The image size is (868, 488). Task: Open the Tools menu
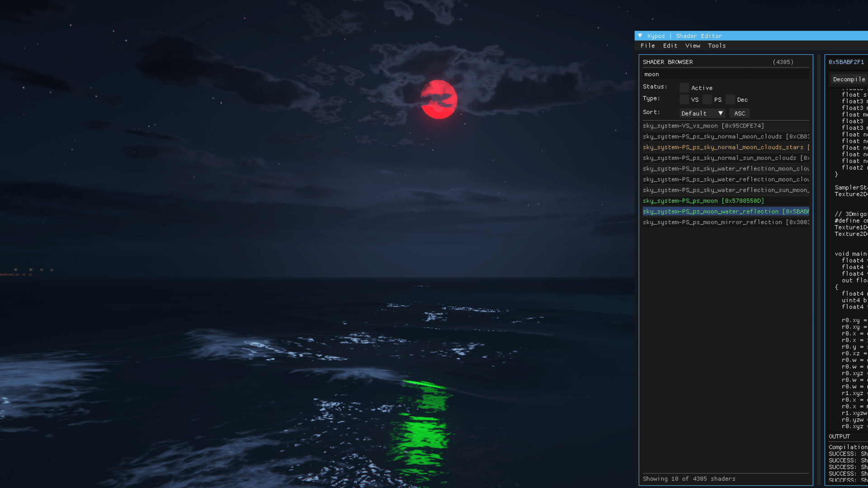[717, 46]
